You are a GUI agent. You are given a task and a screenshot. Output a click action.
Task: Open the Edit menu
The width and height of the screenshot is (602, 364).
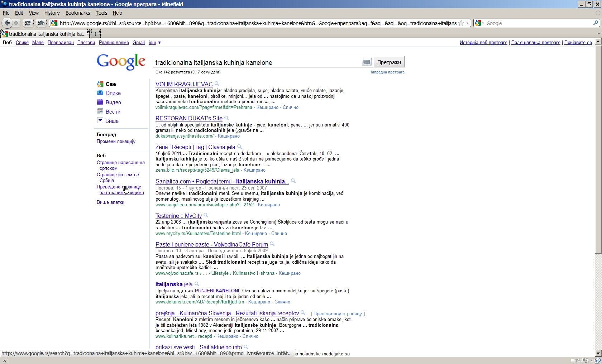click(19, 13)
